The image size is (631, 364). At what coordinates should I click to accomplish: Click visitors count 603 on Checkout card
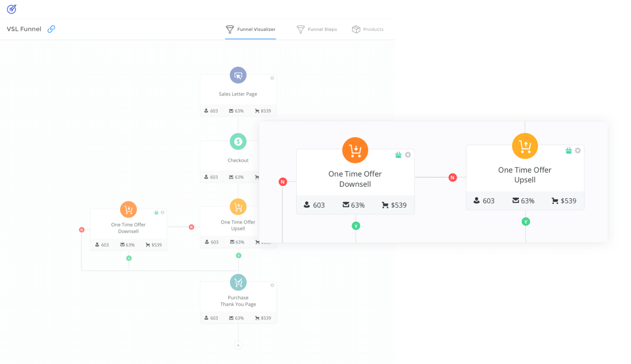click(211, 177)
